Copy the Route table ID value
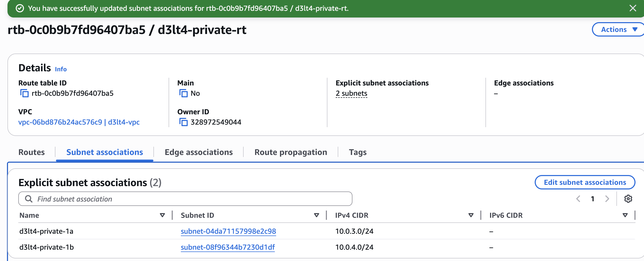This screenshot has height=261, width=644. click(24, 93)
